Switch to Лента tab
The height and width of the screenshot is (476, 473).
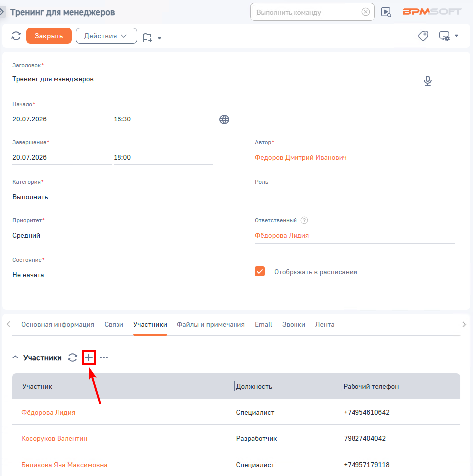click(325, 324)
